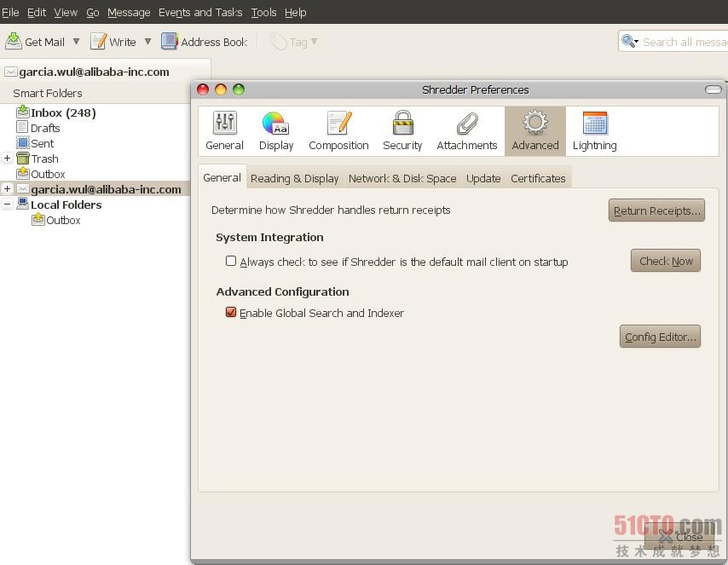Open the Attachments preferences pane
This screenshot has width=728, height=565.
pyautogui.click(x=466, y=131)
